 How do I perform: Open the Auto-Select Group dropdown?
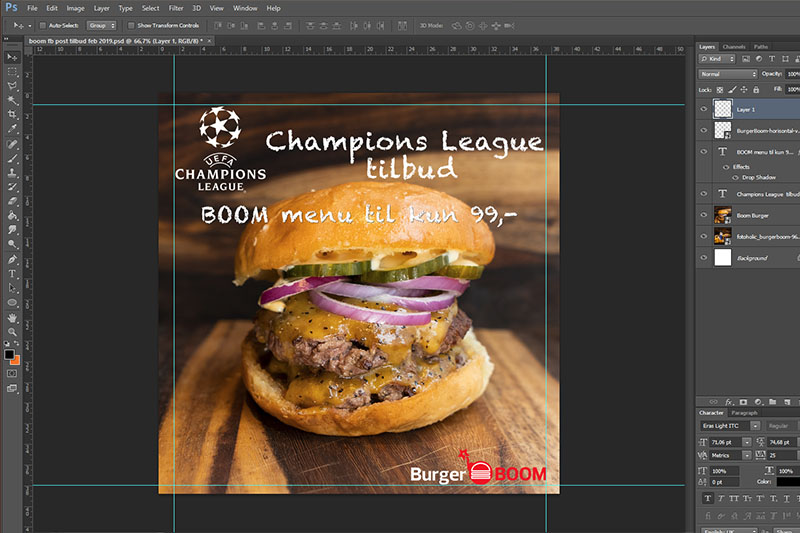point(102,26)
